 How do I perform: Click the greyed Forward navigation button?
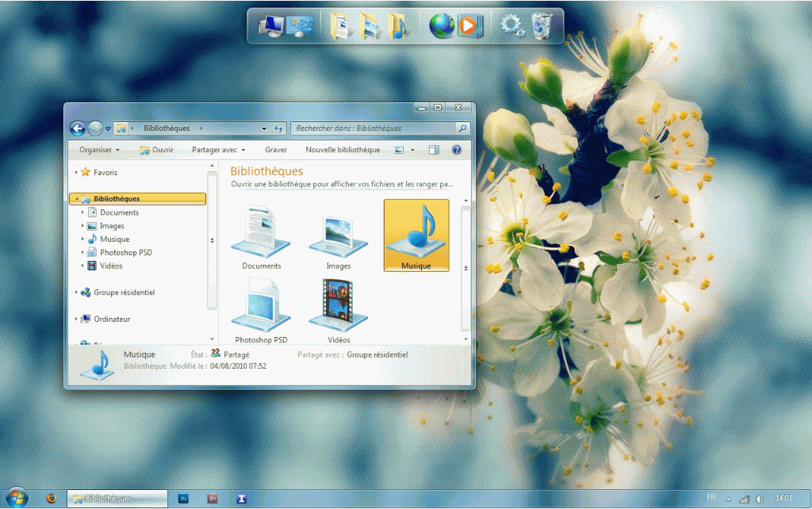tap(95, 128)
